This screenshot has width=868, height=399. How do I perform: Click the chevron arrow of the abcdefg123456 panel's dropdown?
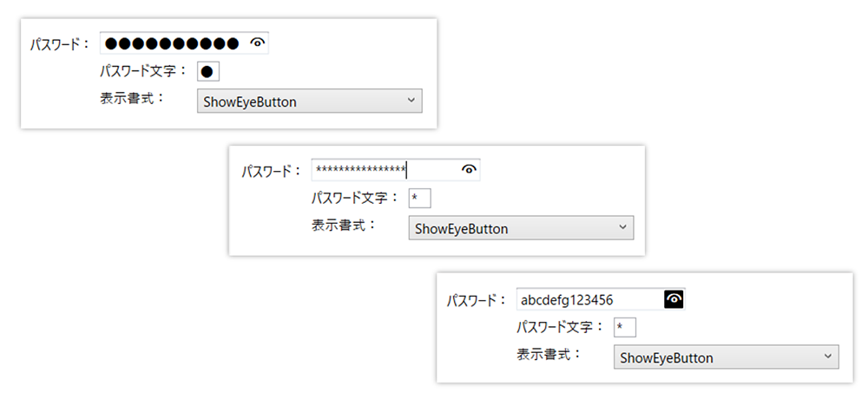(827, 356)
